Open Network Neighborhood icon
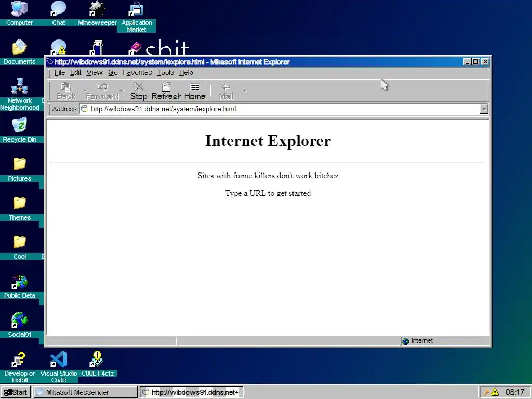The height and width of the screenshot is (399, 532). (19, 95)
